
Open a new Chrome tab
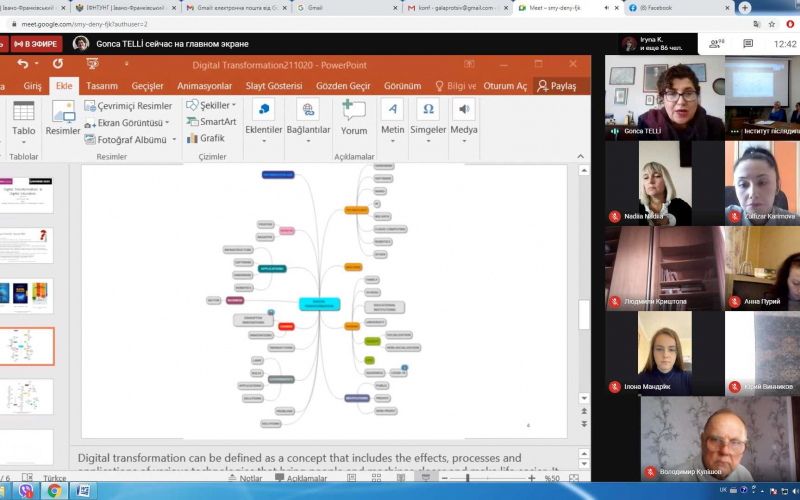point(745,8)
